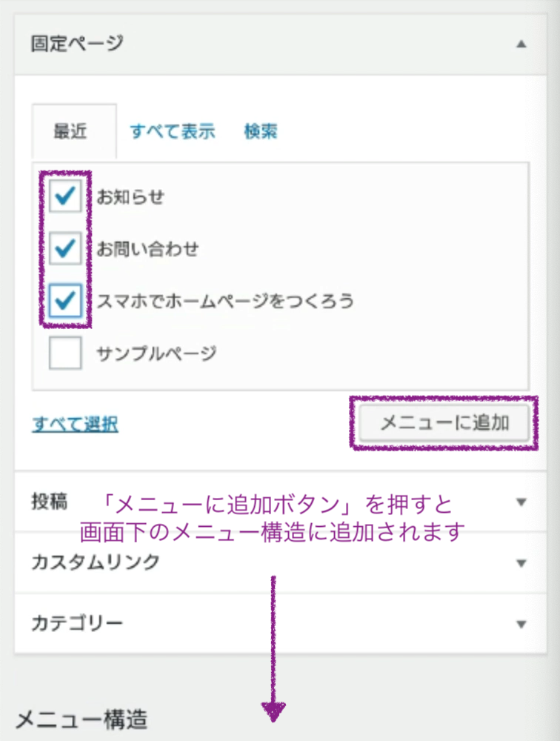The height and width of the screenshot is (741, 560).
Task: Untick the スマホでホームページをつくろう checkbox
Action: pos(65,301)
